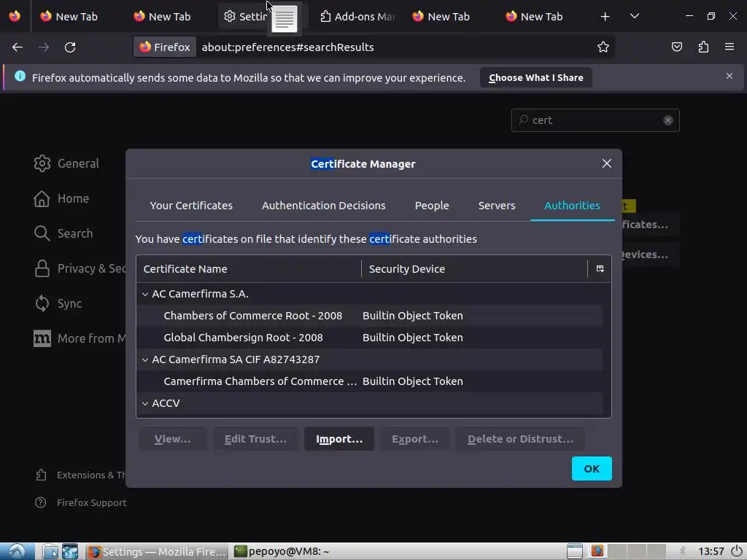747x560 pixels.
Task: Click the power icon in system tray
Action: (736, 551)
